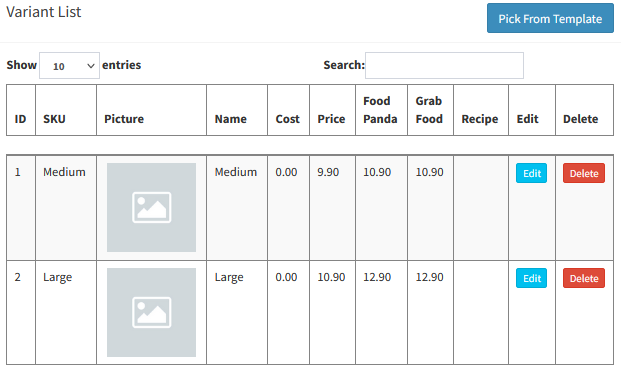Edit the Medium variant

531,173
